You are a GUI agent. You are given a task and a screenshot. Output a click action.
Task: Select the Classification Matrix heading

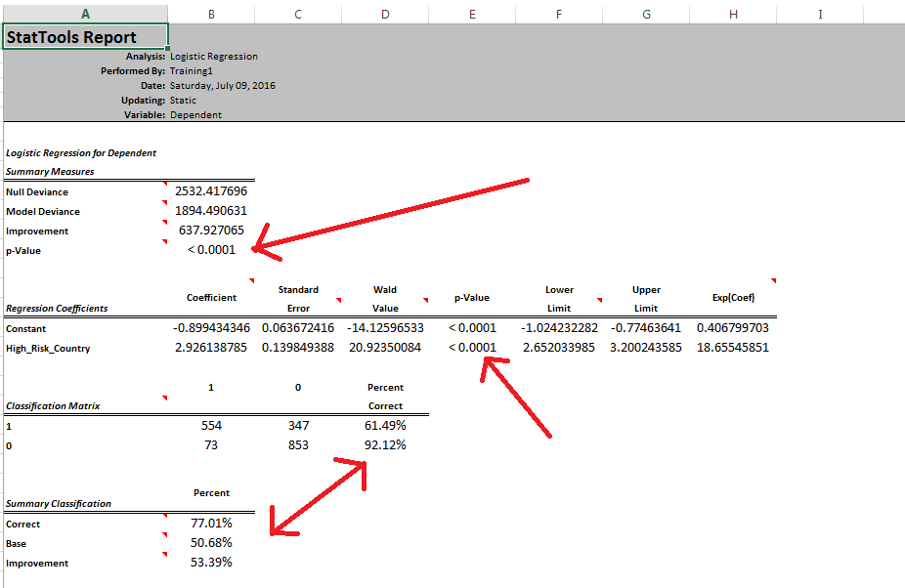point(53,406)
